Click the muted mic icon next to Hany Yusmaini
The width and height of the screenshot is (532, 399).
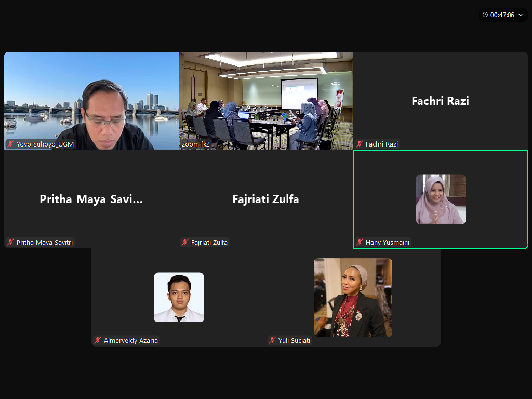click(x=360, y=242)
